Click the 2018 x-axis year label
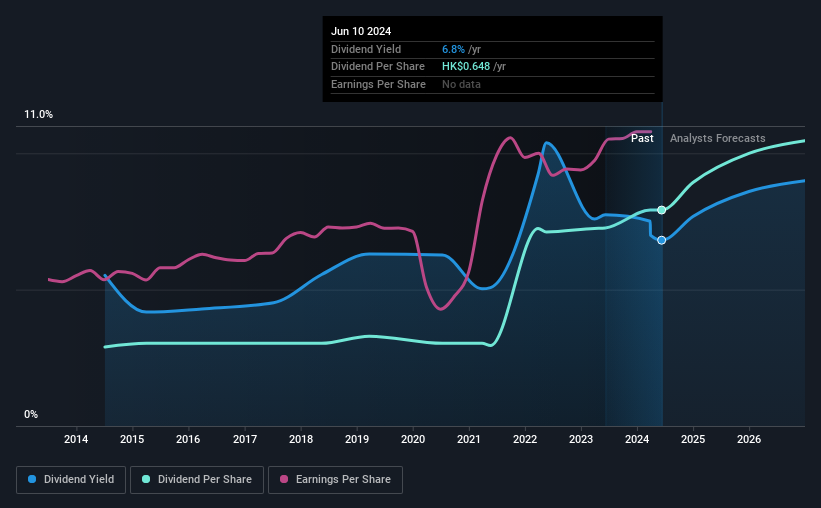Viewport: 821px width, 508px height. point(301,439)
